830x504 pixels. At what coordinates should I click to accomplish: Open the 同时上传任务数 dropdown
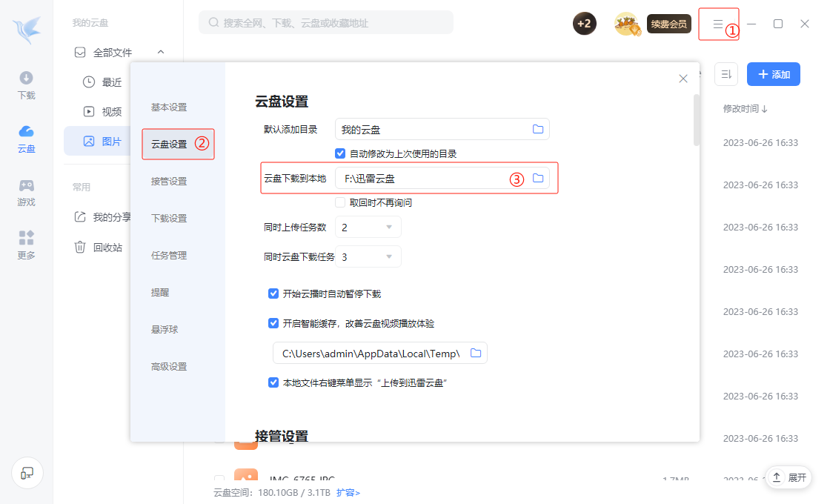[x=368, y=228]
